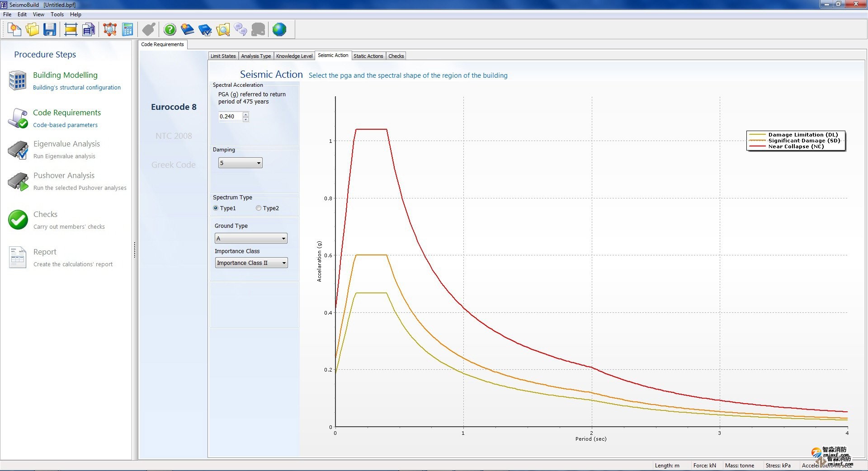Viewport: 868px width, 471px height.
Task: Click the speech bubbles toolbar icon
Action: coord(241,30)
